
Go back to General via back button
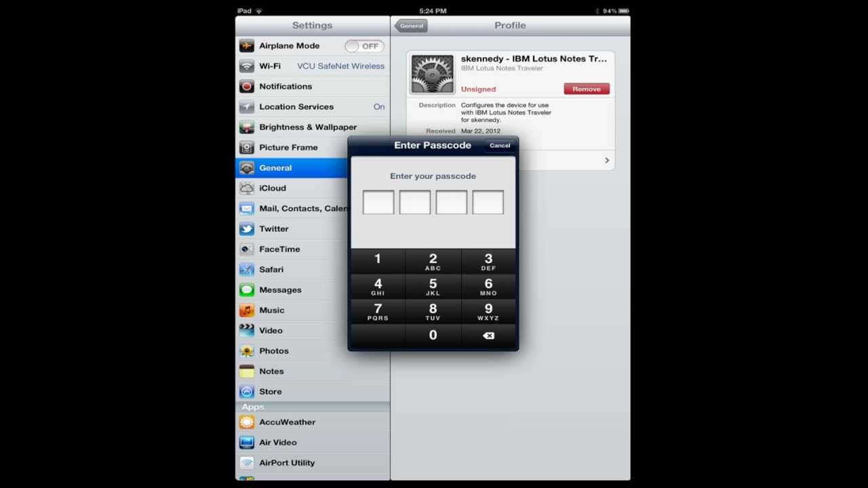tap(411, 26)
